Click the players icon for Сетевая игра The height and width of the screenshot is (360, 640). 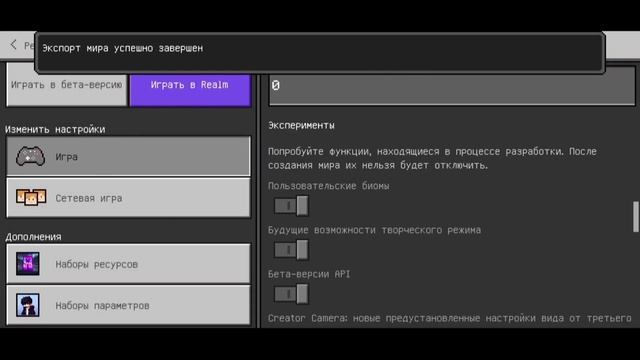pyautogui.click(x=31, y=198)
